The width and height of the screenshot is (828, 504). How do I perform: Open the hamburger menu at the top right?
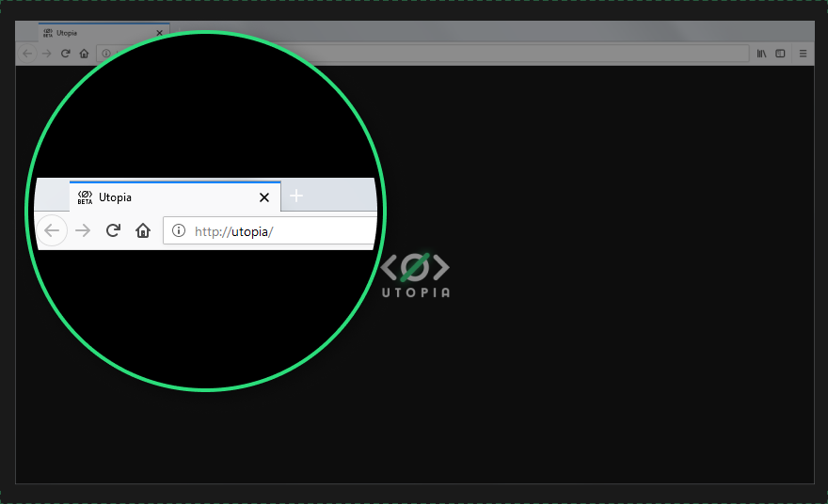pos(803,54)
